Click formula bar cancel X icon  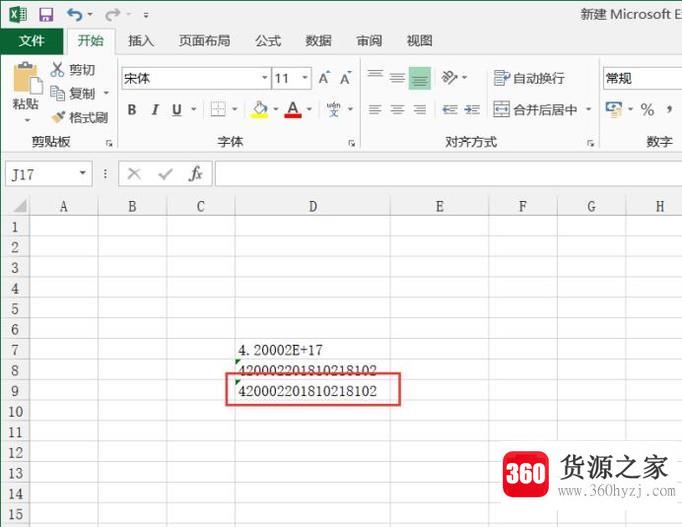[134, 174]
